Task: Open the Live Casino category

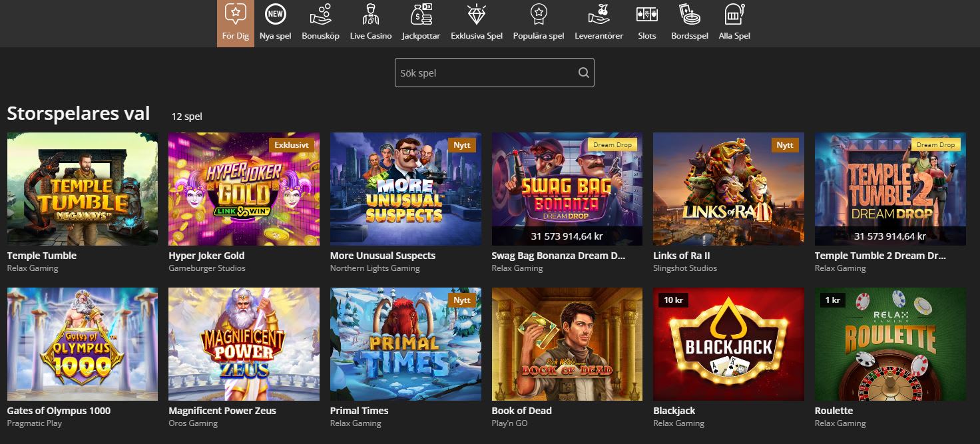Action: [371, 23]
